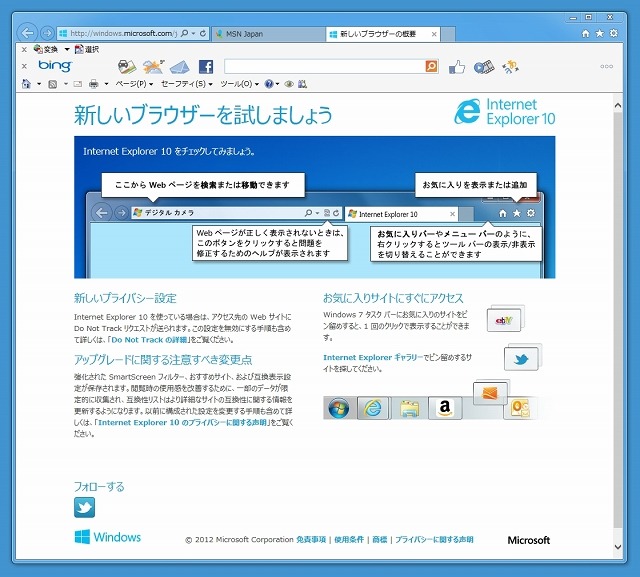
Task: Click the Facebook icon in Bing toolbar
Action: (206, 67)
